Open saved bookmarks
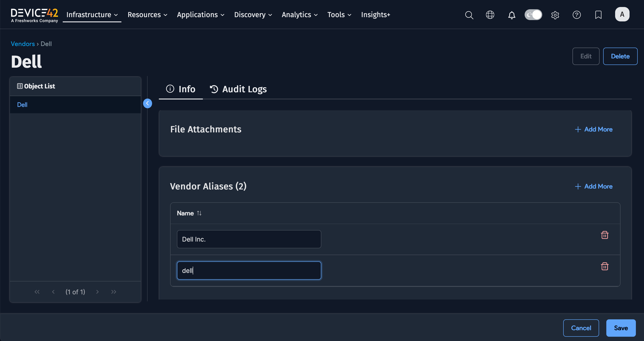Image resolution: width=644 pixels, height=341 pixels. (x=598, y=15)
